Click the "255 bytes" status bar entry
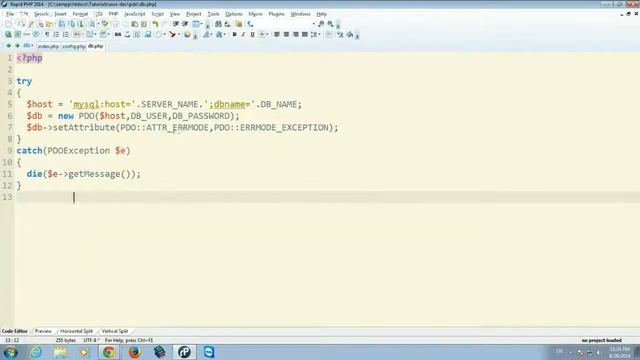Screen dimensions: 640x360 pyautogui.click(x=65, y=340)
